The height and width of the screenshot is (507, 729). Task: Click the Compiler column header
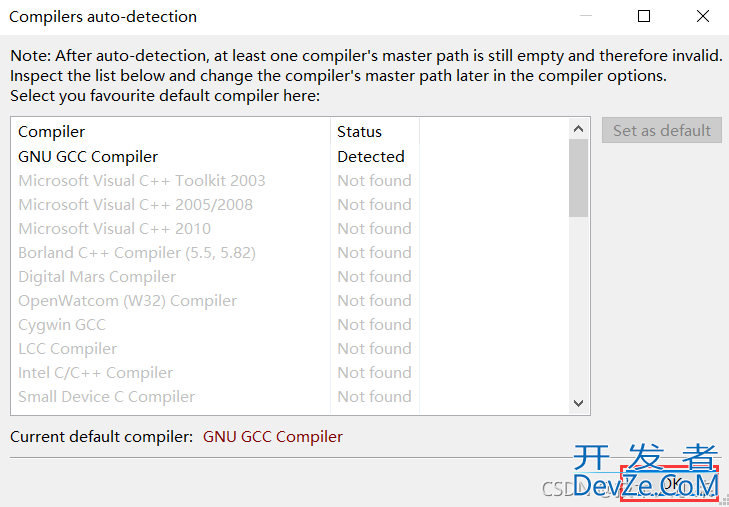[x=171, y=132]
